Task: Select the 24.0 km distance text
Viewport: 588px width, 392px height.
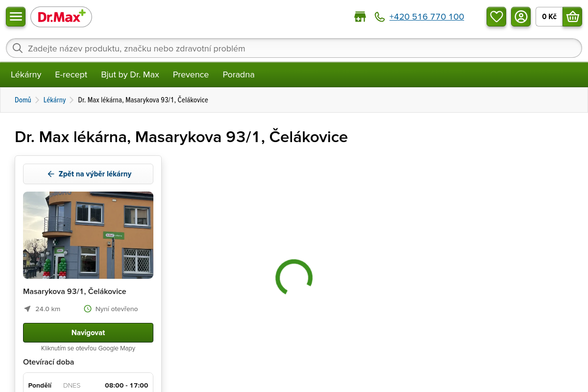Action: pos(48,309)
